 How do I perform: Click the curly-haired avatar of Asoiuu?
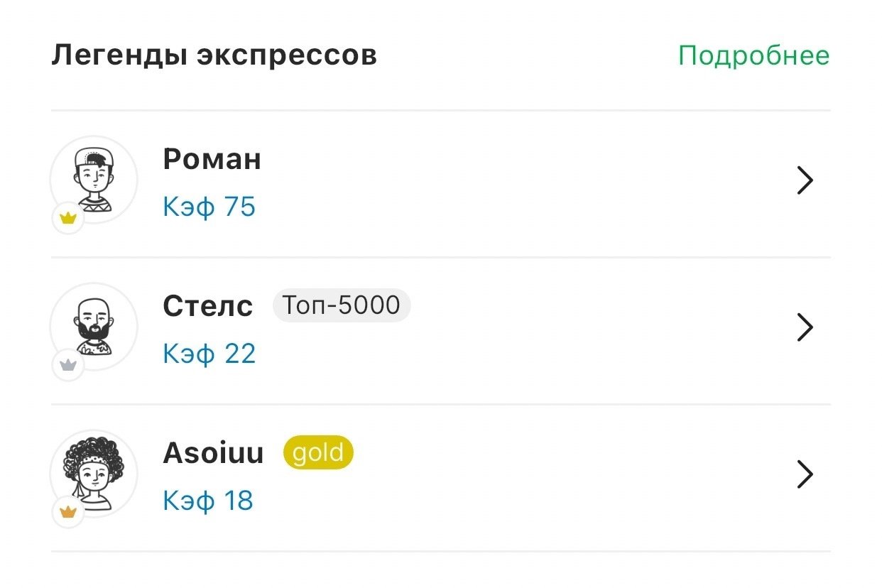[94, 472]
